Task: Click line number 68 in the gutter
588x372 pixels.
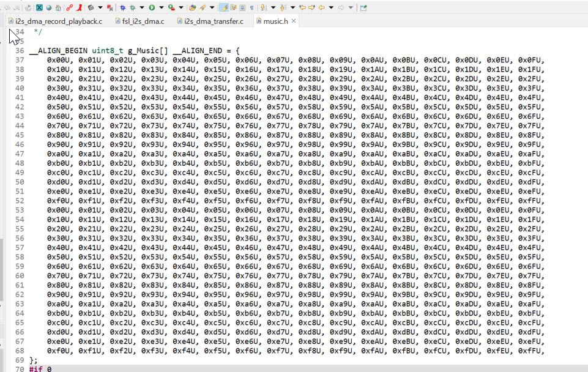Action: 20,351
